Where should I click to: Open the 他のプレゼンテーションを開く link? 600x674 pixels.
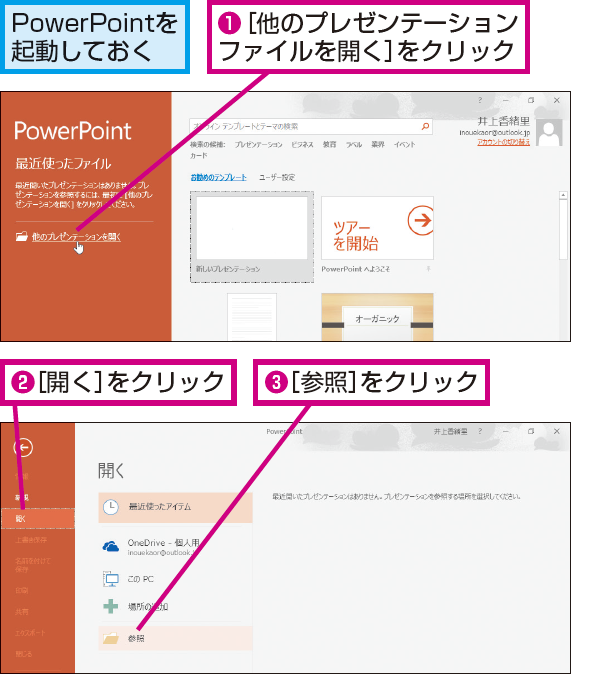[77, 237]
